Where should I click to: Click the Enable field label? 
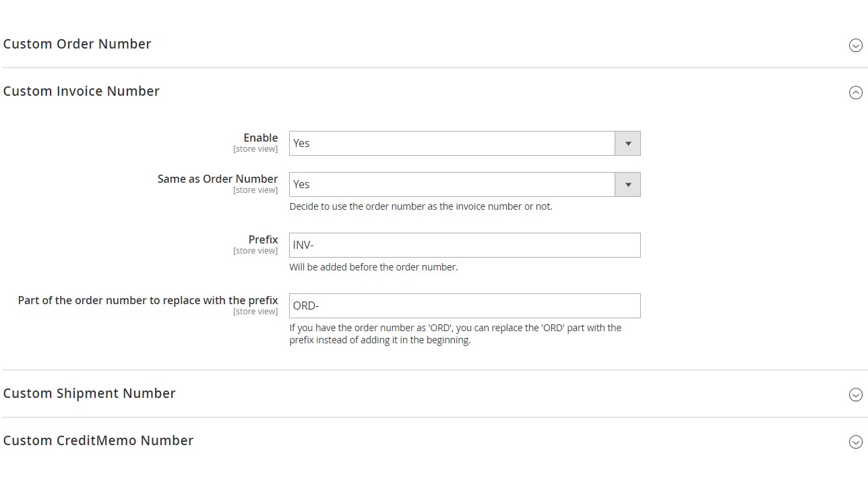coord(260,138)
